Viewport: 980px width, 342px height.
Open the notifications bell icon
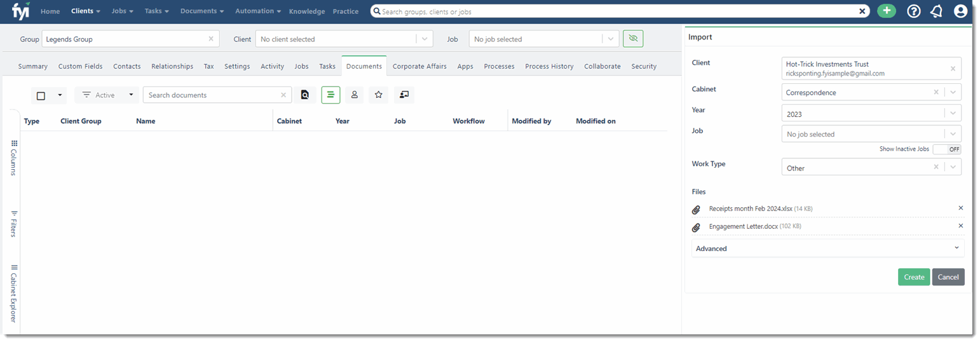click(x=936, y=11)
